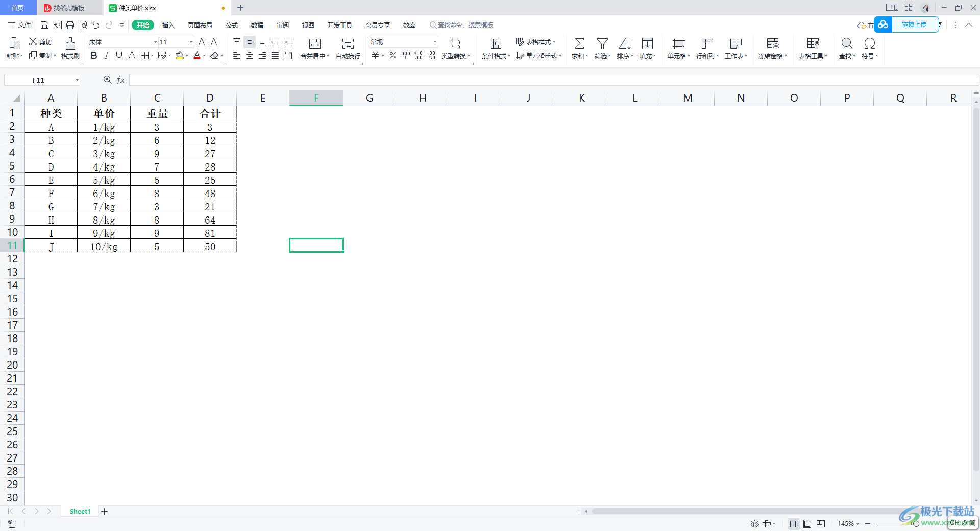Toggle Bold formatting
The image size is (980, 531).
94,55
